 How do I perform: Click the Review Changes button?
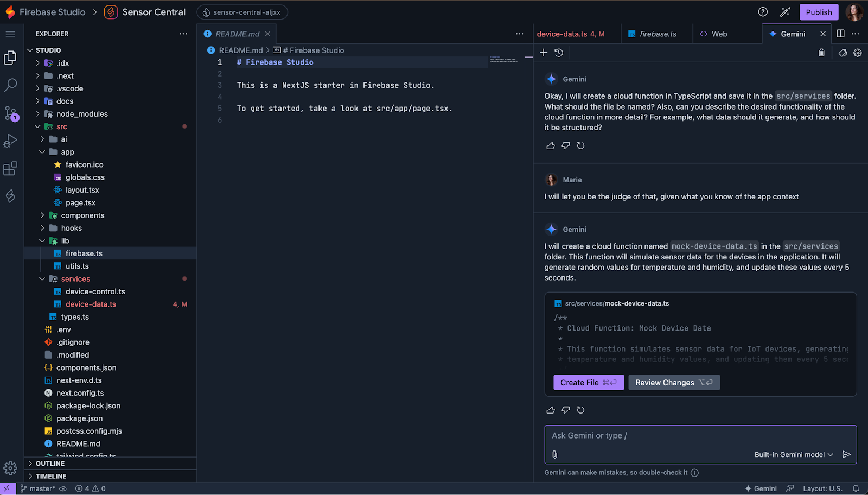pos(674,383)
